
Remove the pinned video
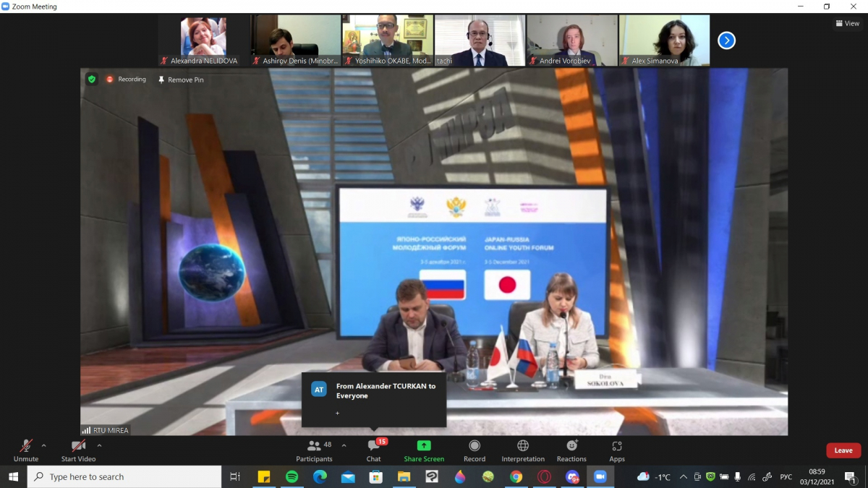(181, 80)
